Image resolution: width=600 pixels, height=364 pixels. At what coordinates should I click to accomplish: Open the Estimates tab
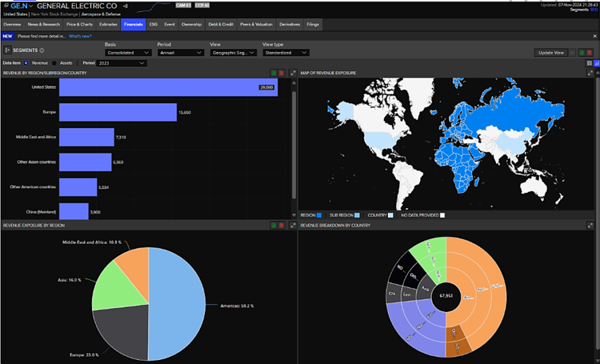point(108,25)
